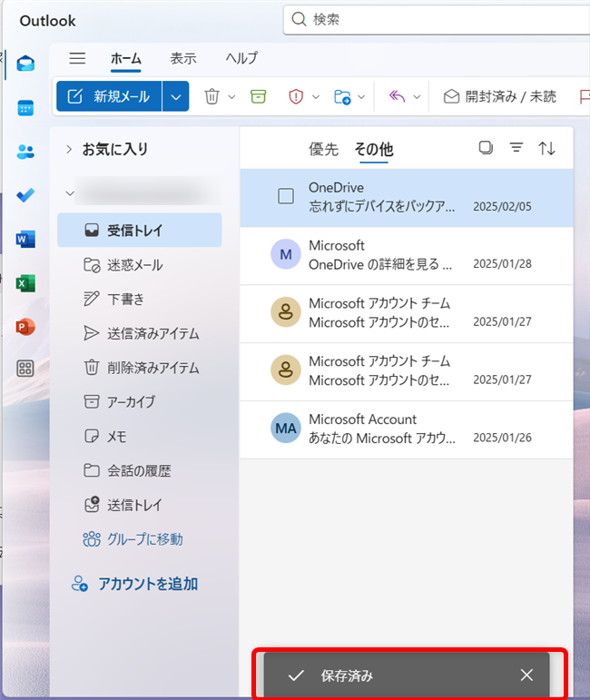Open the filter icon above message list
The image size is (590, 700).
click(x=516, y=148)
